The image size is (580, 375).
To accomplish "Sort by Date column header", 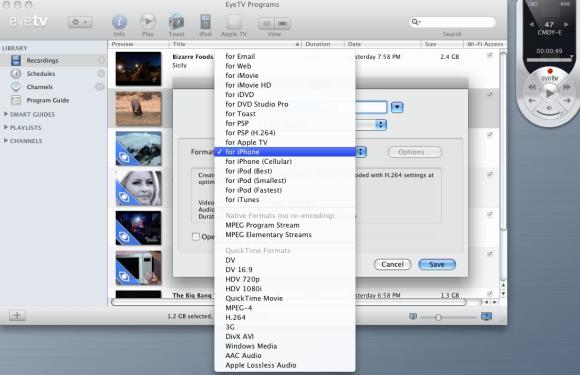I will click(x=382, y=44).
